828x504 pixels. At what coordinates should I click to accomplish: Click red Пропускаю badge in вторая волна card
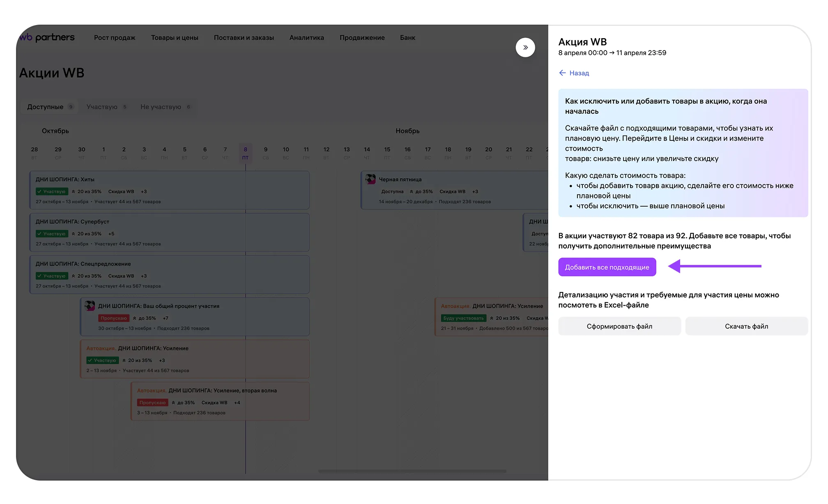(152, 403)
